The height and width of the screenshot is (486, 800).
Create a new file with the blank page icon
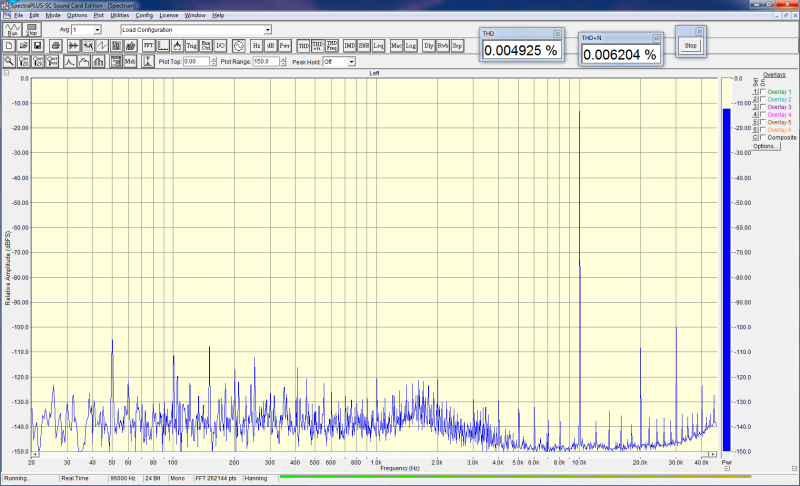point(9,46)
